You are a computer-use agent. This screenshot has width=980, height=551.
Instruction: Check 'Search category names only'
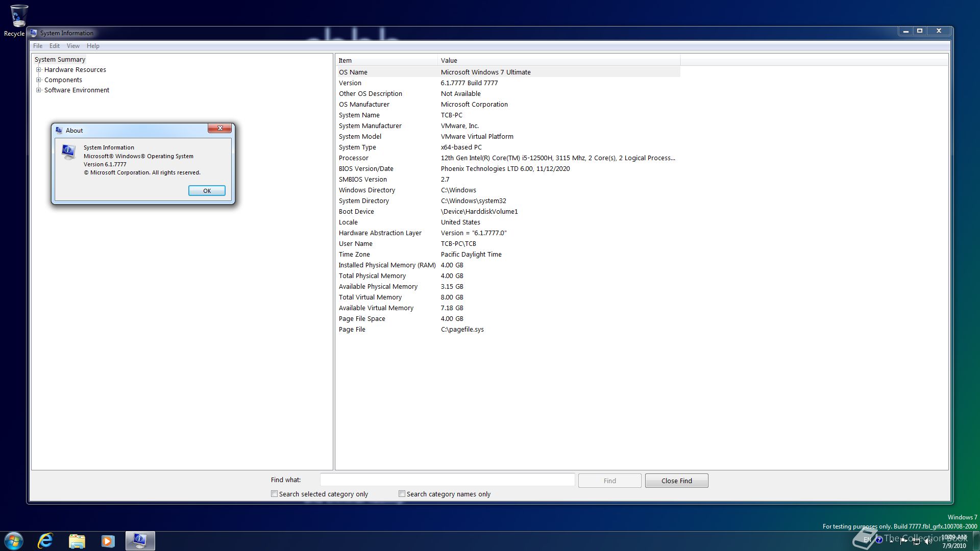click(x=402, y=494)
